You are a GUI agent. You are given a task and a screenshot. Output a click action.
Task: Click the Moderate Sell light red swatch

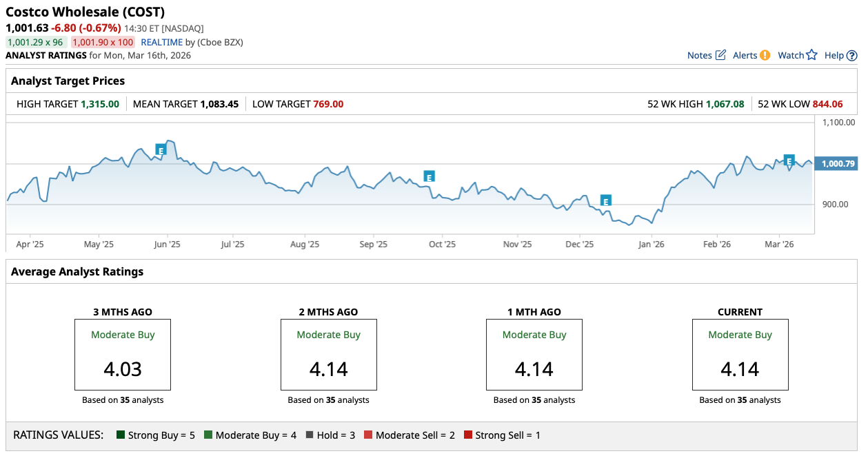(368, 435)
